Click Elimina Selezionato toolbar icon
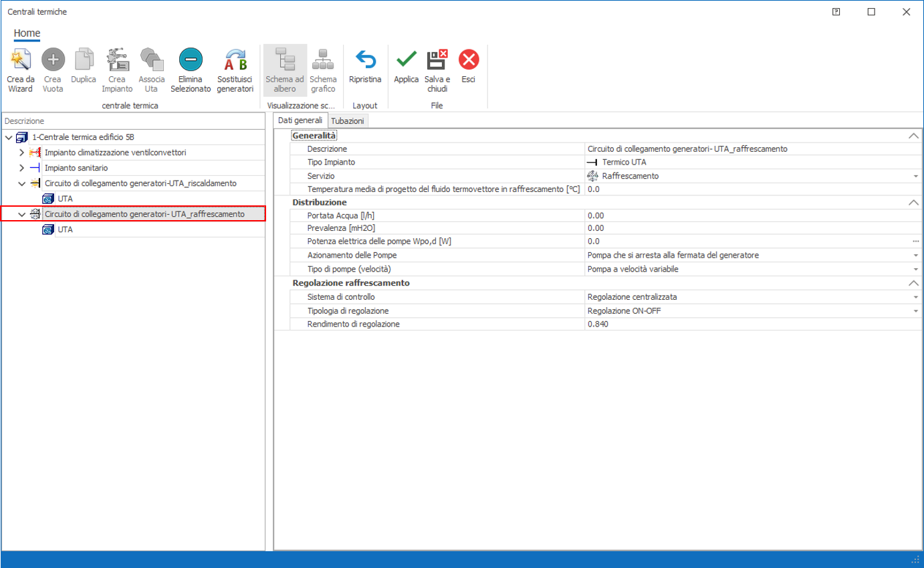The width and height of the screenshot is (924, 568). tap(191, 61)
